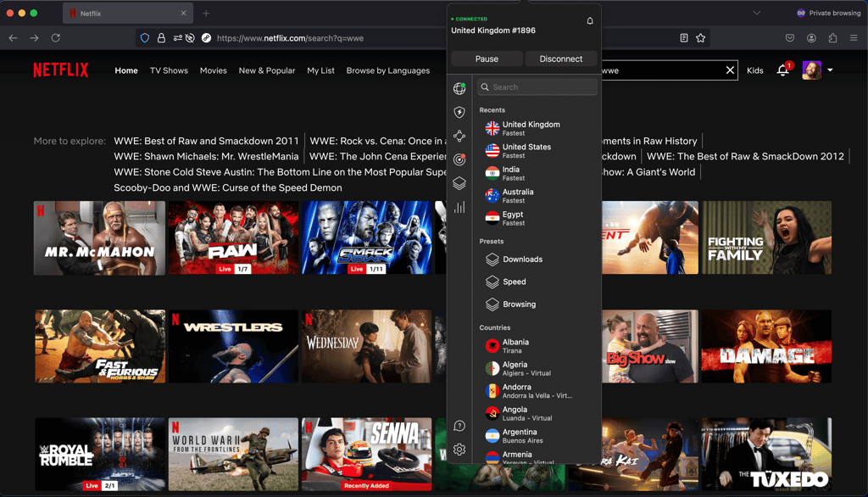Open the Wednesday title

click(366, 346)
